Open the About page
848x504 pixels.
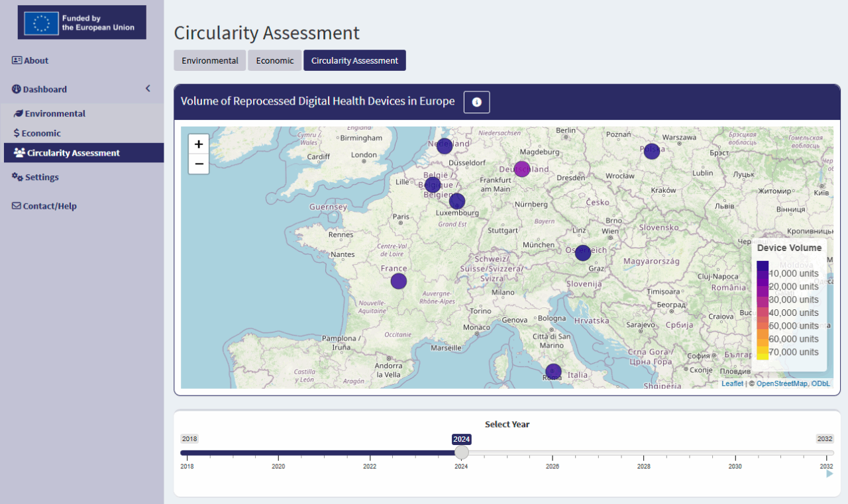[30, 60]
